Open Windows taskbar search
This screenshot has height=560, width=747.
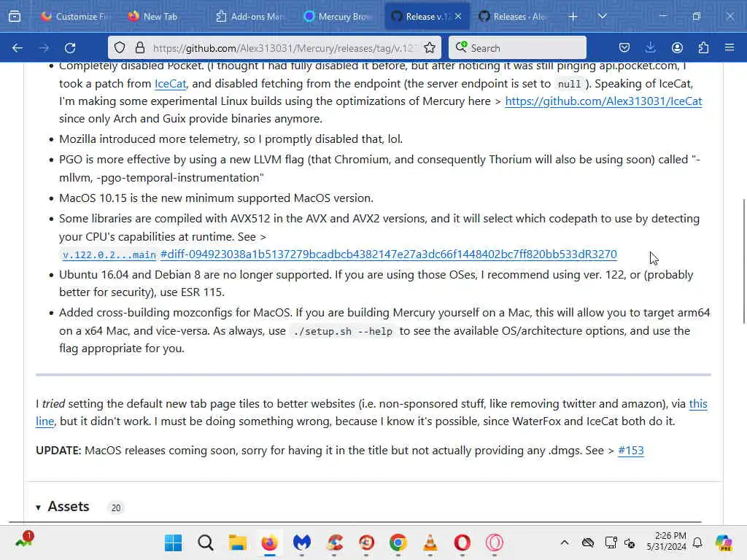pyautogui.click(x=205, y=542)
